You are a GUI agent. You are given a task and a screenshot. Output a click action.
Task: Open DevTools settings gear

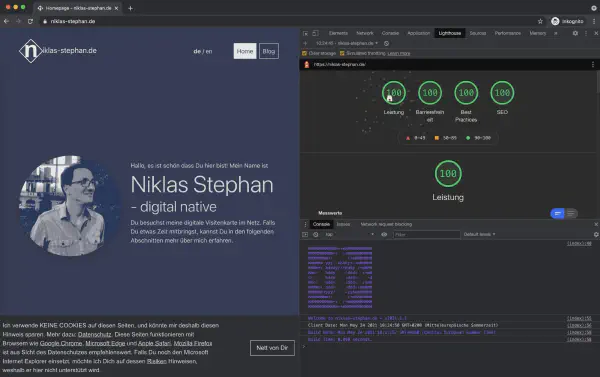point(575,33)
